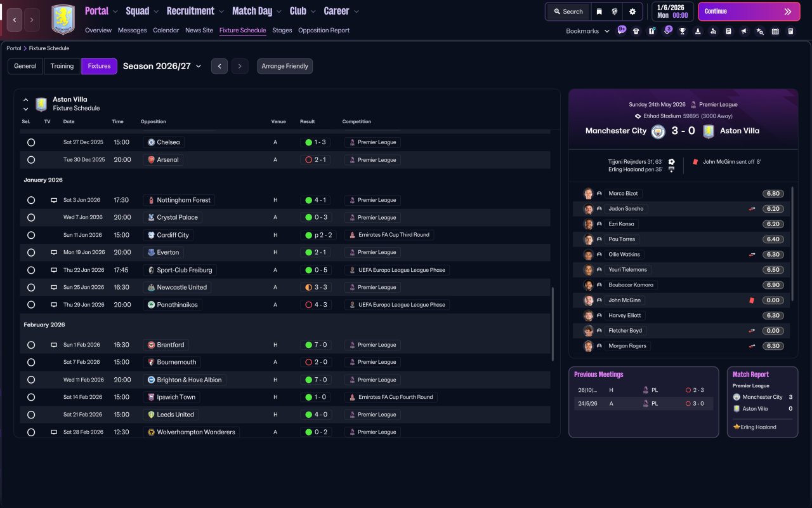Screen dimensions: 812x508
Task: Select the Training view button
Action: tap(62, 66)
